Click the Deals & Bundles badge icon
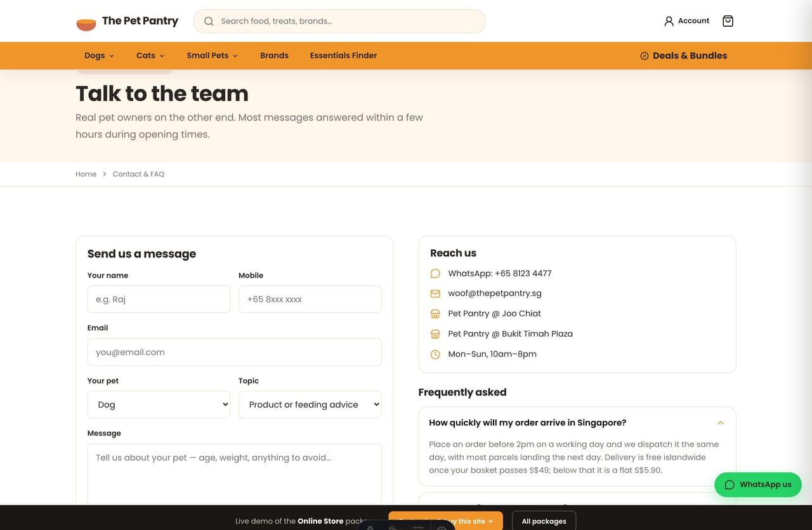 [645, 56]
